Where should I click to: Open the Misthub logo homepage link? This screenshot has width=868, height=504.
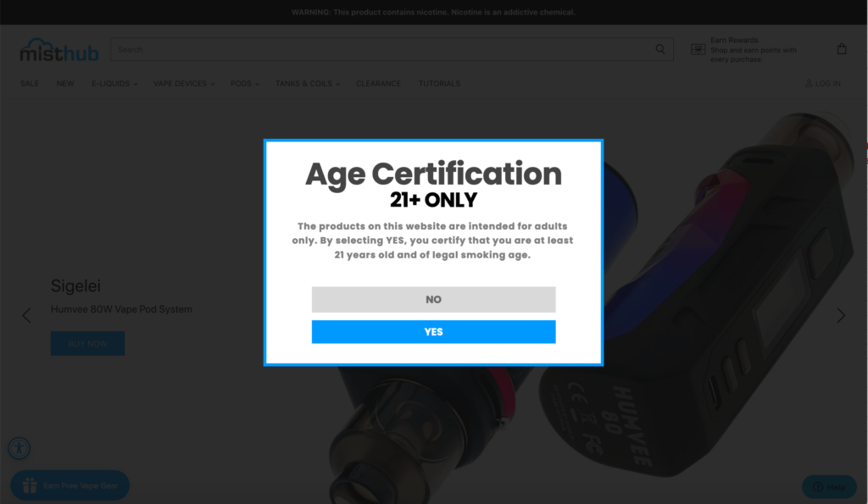(59, 50)
